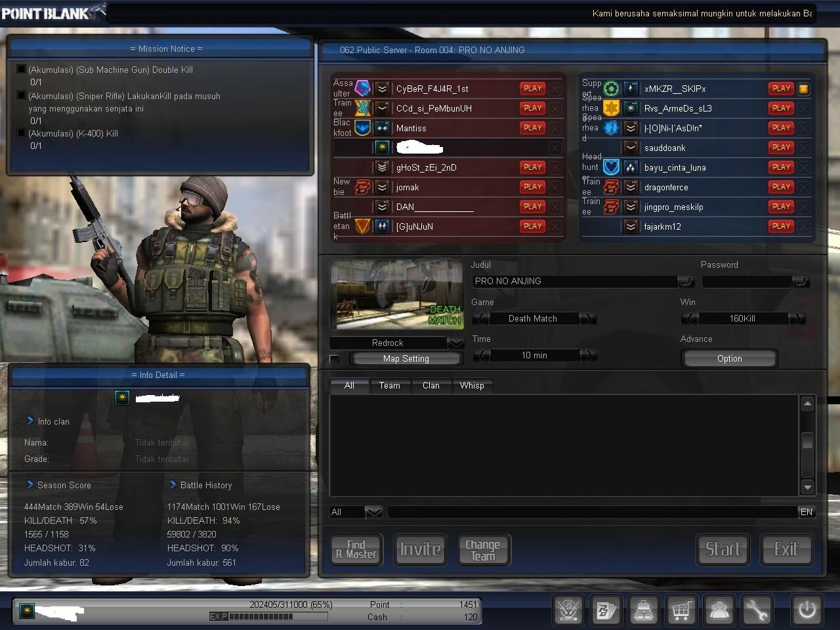Click the Blackfoot clan badge beside Mantiss

pos(362,127)
